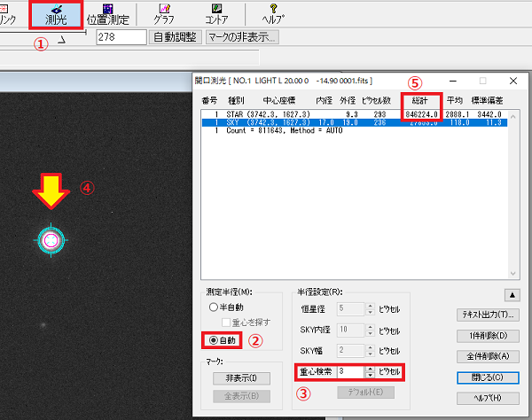Increase the SKY内径 stepper value
This screenshot has height=420, width=532.
click(370, 327)
